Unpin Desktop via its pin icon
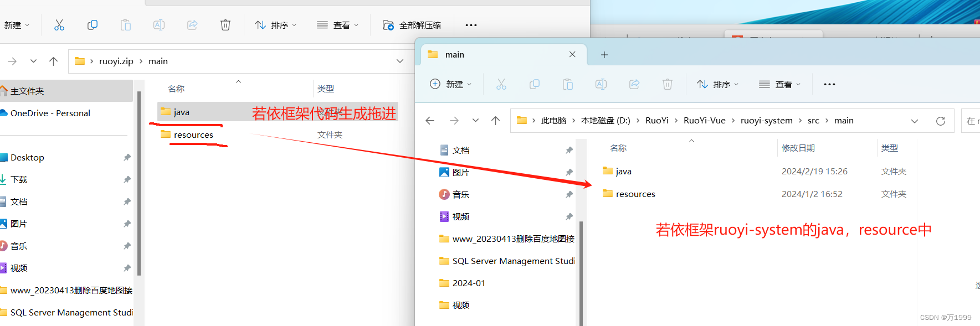The width and height of the screenshot is (980, 326). 127,157
